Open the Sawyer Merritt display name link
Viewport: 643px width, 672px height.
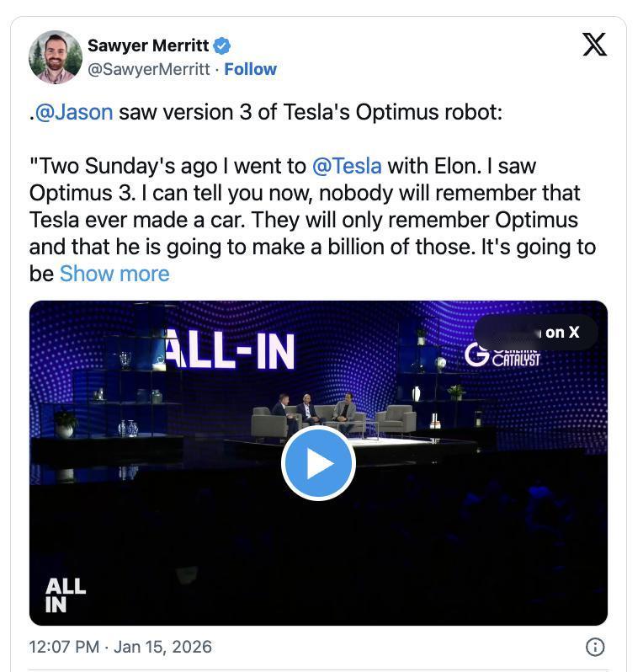pos(147,45)
